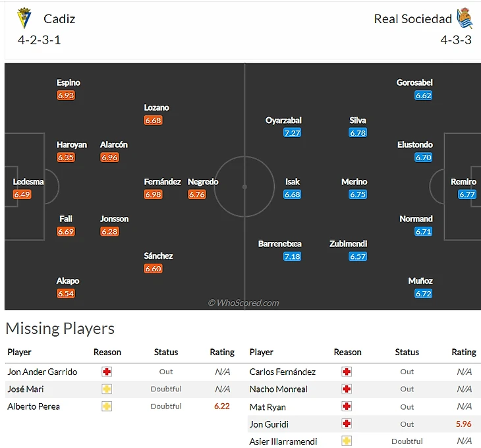This screenshot has height=448, width=481.
Task: Click injury icon next to Jon Ander Garrido
Action: (107, 372)
